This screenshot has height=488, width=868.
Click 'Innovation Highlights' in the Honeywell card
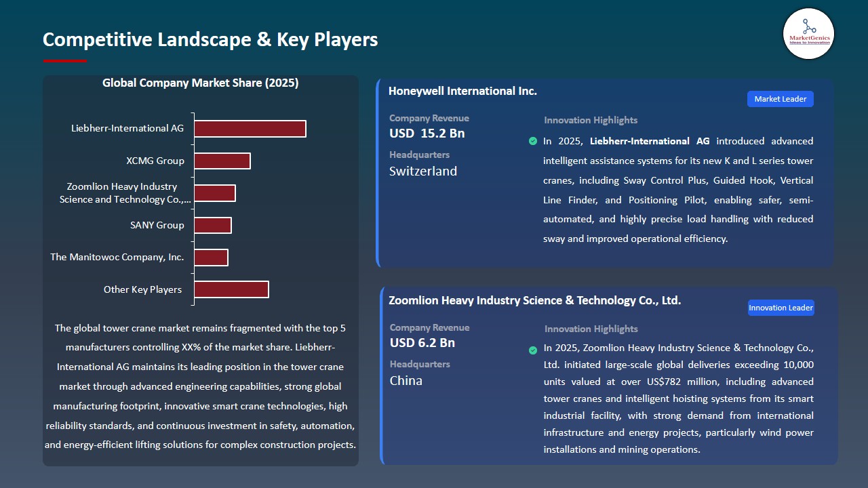coord(591,120)
